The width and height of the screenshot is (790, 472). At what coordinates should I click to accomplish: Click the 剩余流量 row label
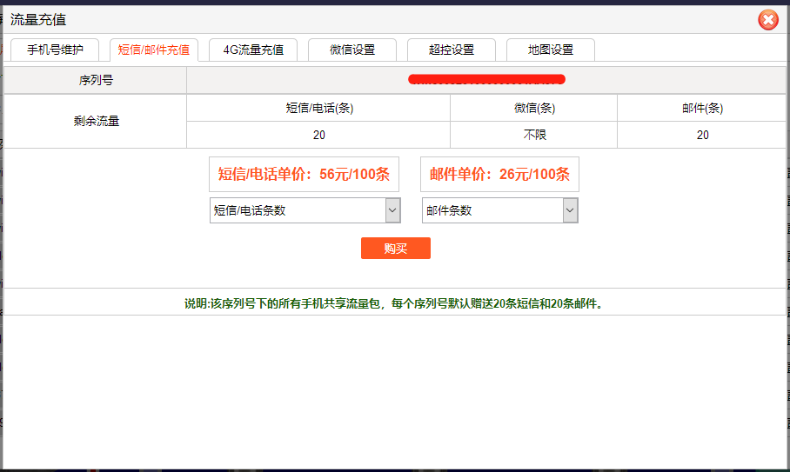tap(95, 122)
